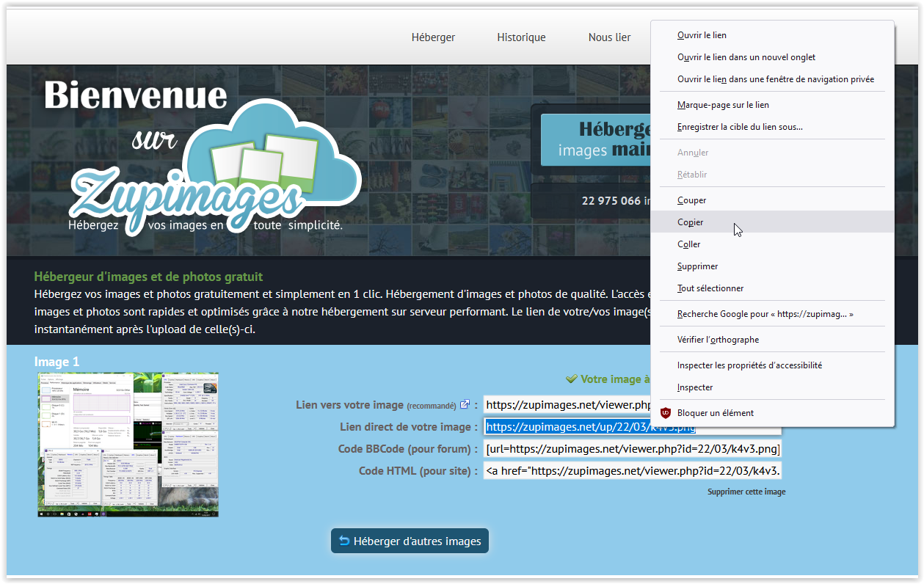
Task: Click the 'Supprimer cette image' link
Action: point(746,492)
